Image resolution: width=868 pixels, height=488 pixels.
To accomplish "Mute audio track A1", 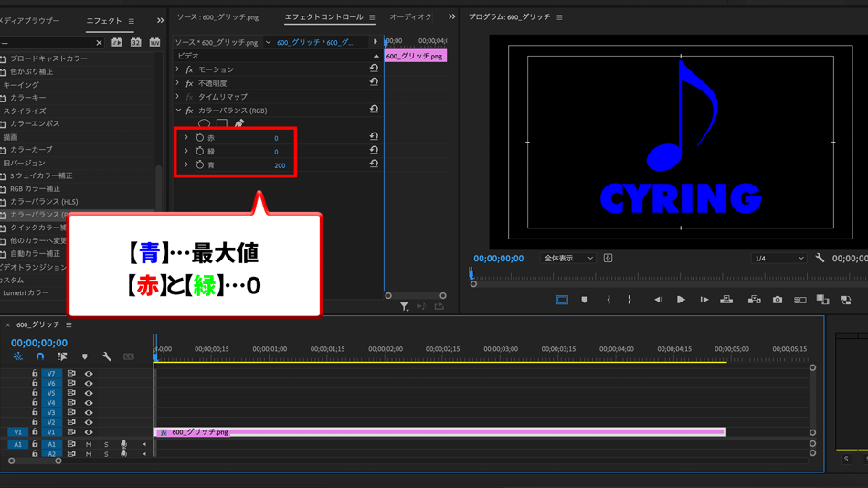I will [x=89, y=444].
